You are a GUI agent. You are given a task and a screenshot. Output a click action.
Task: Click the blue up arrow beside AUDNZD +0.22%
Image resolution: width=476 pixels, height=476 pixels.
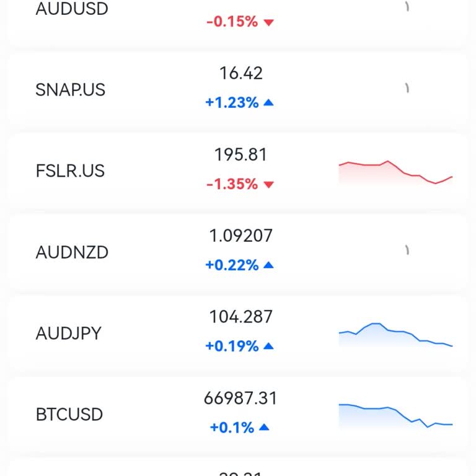click(x=268, y=265)
